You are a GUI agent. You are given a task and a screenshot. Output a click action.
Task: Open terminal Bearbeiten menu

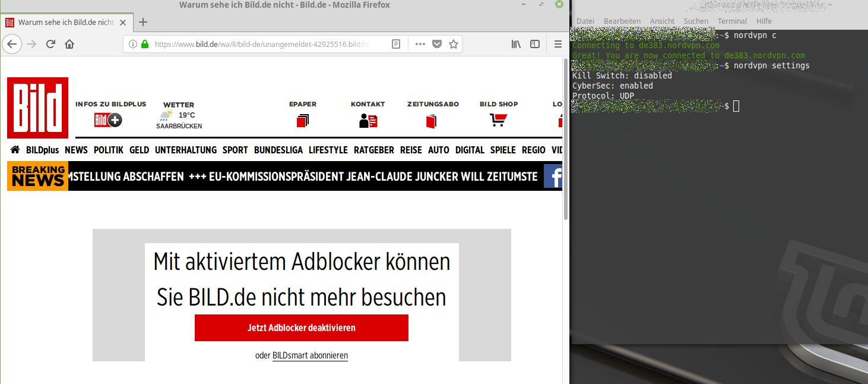(622, 21)
